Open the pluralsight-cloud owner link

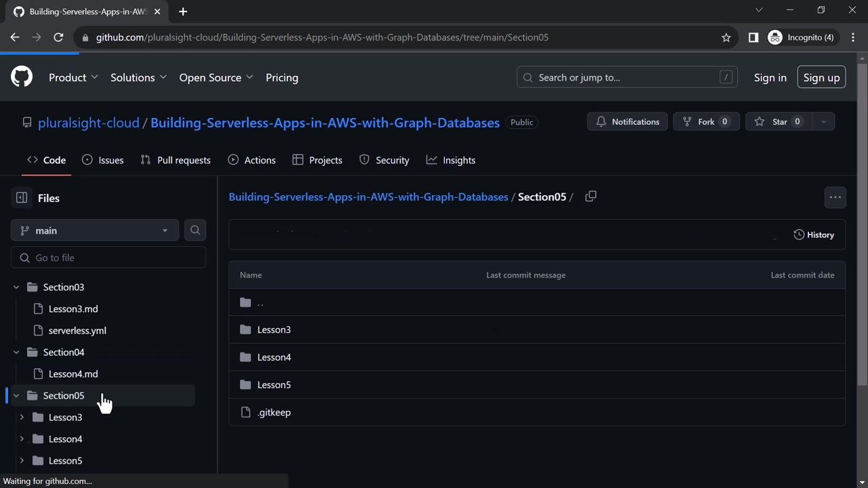click(88, 123)
